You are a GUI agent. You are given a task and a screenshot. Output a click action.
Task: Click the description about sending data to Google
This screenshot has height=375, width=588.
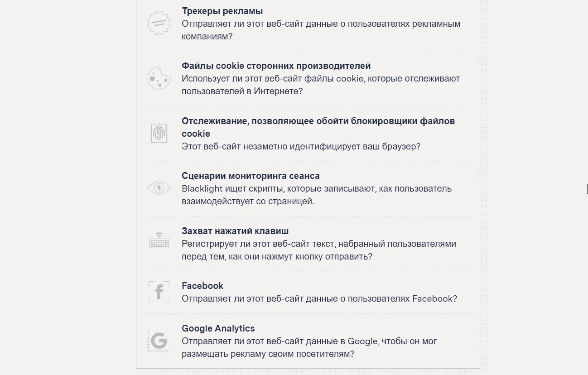[x=309, y=347]
